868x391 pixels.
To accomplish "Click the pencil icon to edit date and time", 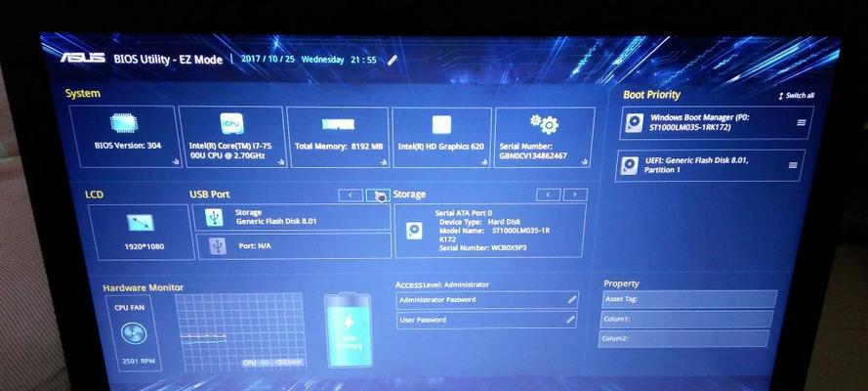I will (x=392, y=60).
